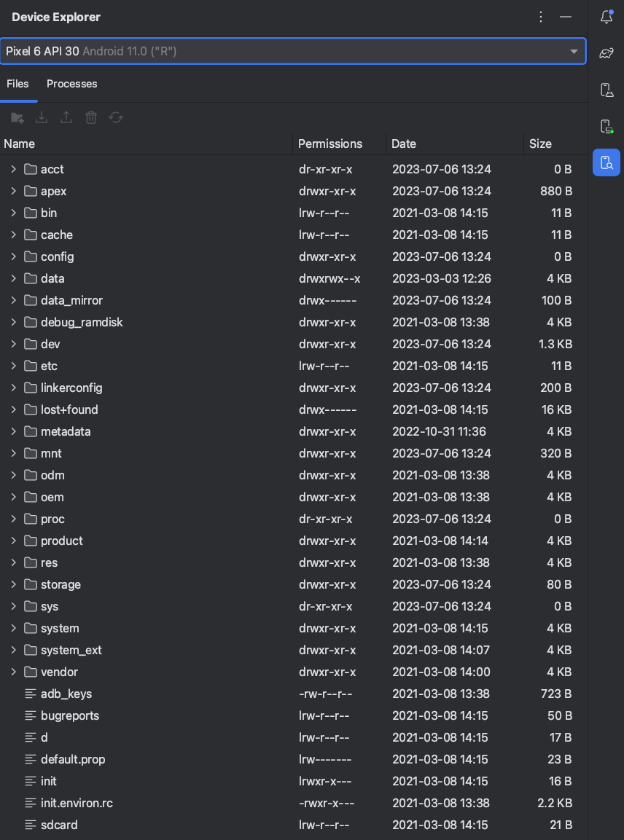Open the Notifications bell in sidebar
Viewport: 624px width, 840px height.
[606, 17]
